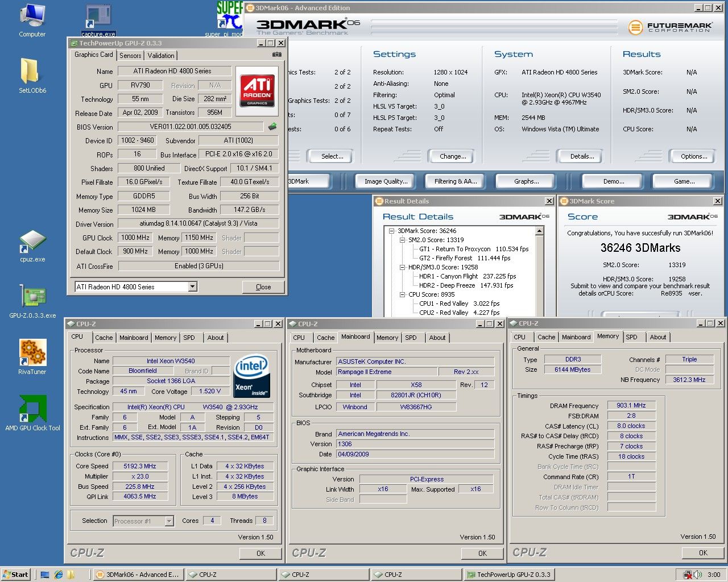Click the ATI Radeon logo in GPU-Z
The image size is (728, 582).
pyautogui.click(x=257, y=90)
